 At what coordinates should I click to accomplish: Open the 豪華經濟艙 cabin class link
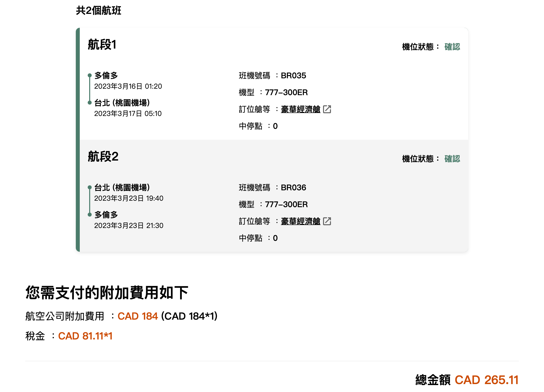[x=300, y=109]
